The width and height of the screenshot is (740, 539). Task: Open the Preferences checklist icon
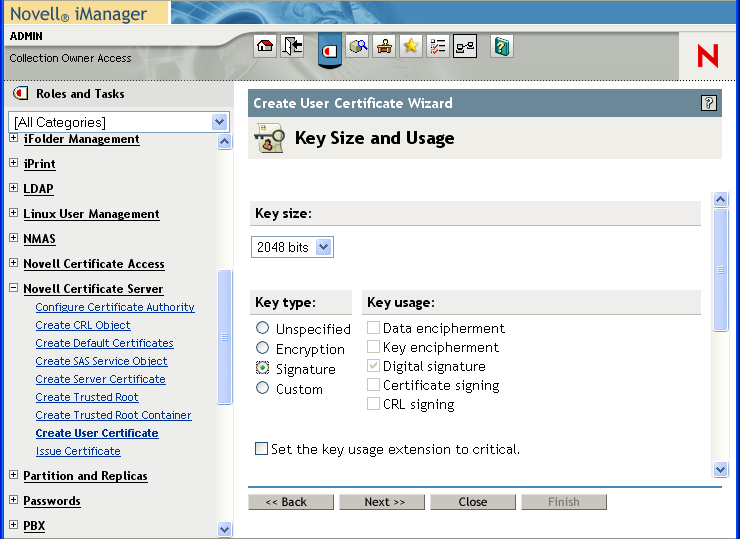[438, 46]
